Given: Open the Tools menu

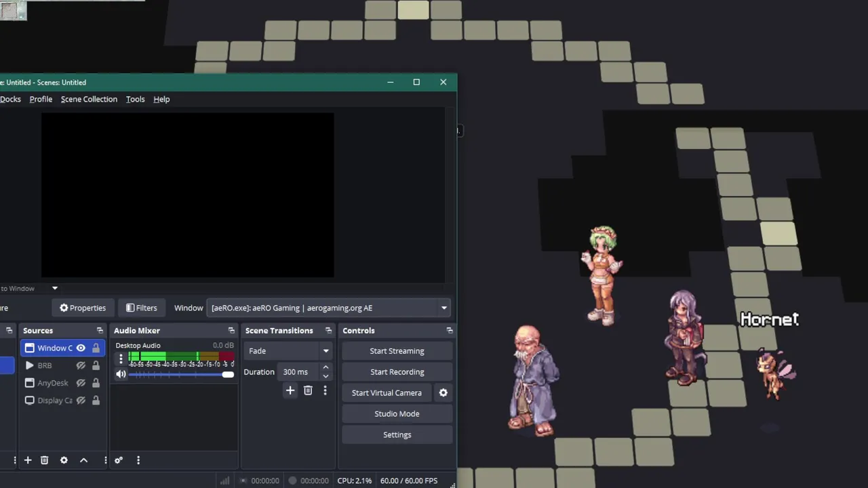Looking at the screenshot, I should pyautogui.click(x=135, y=99).
